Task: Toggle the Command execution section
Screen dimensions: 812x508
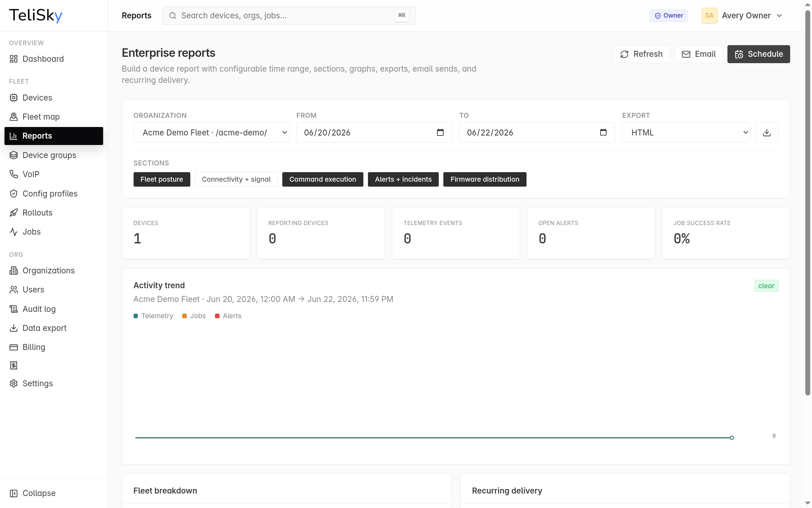Action: 323,179
